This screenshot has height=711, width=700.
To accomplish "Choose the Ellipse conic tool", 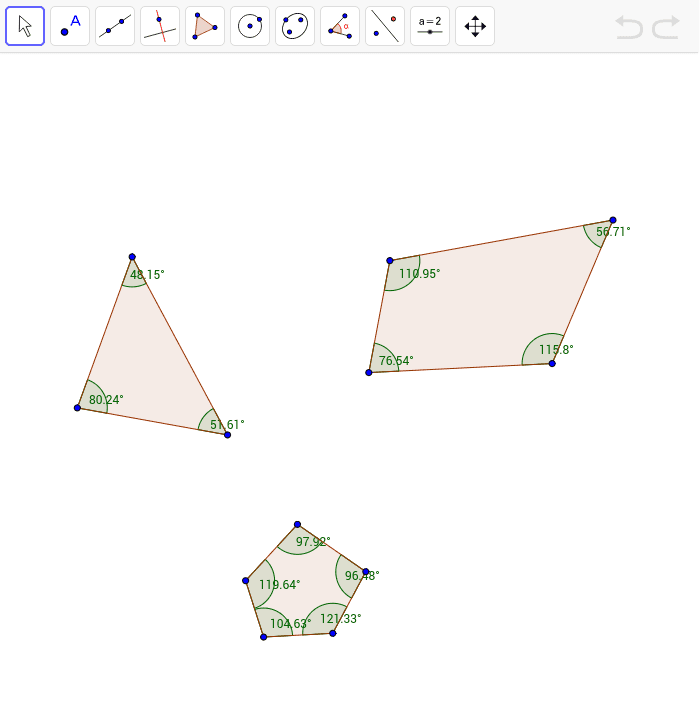I will click(295, 26).
